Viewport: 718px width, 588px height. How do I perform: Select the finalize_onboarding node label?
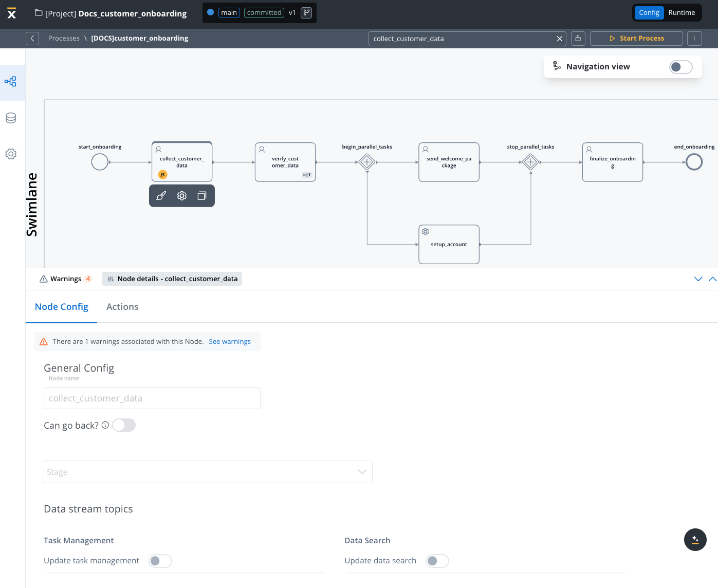click(613, 162)
